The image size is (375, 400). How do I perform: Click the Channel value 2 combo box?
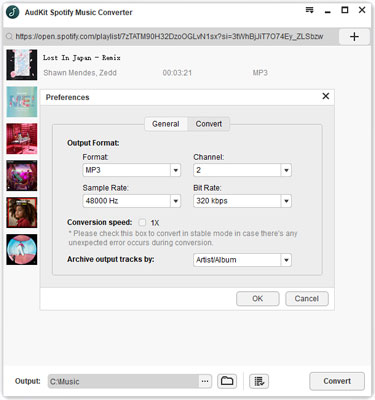coord(242,170)
